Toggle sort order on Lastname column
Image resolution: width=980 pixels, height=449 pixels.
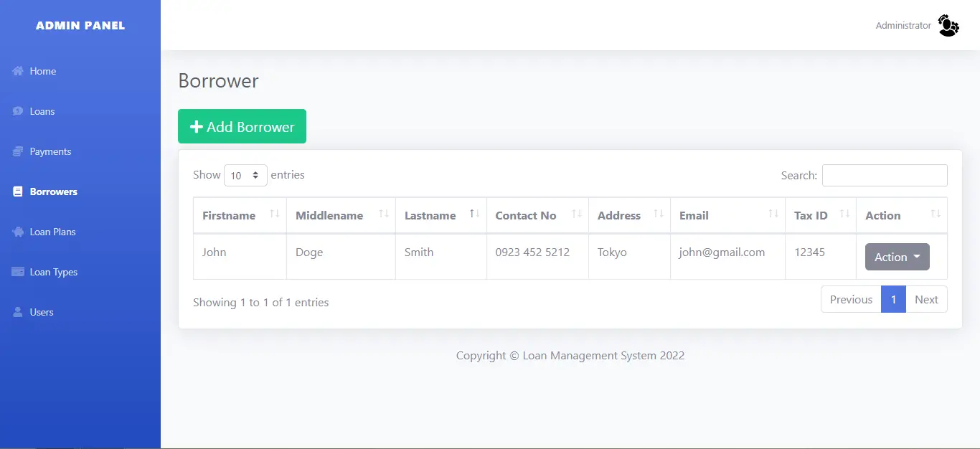[x=473, y=214]
